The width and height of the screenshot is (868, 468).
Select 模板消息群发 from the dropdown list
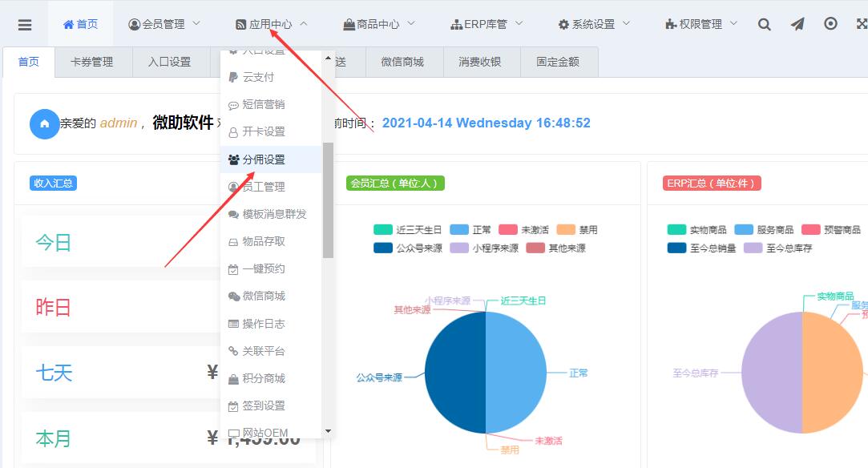click(x=271, y=215)
